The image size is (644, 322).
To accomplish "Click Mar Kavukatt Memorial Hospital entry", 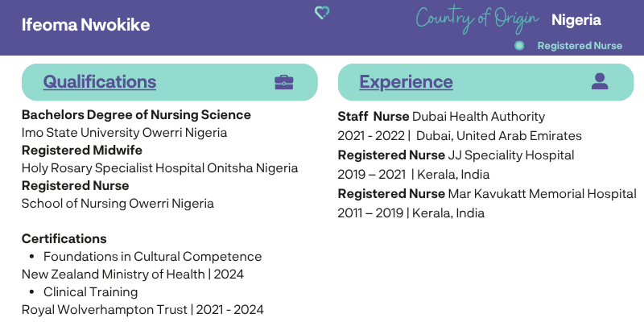I will coord(487,193).
